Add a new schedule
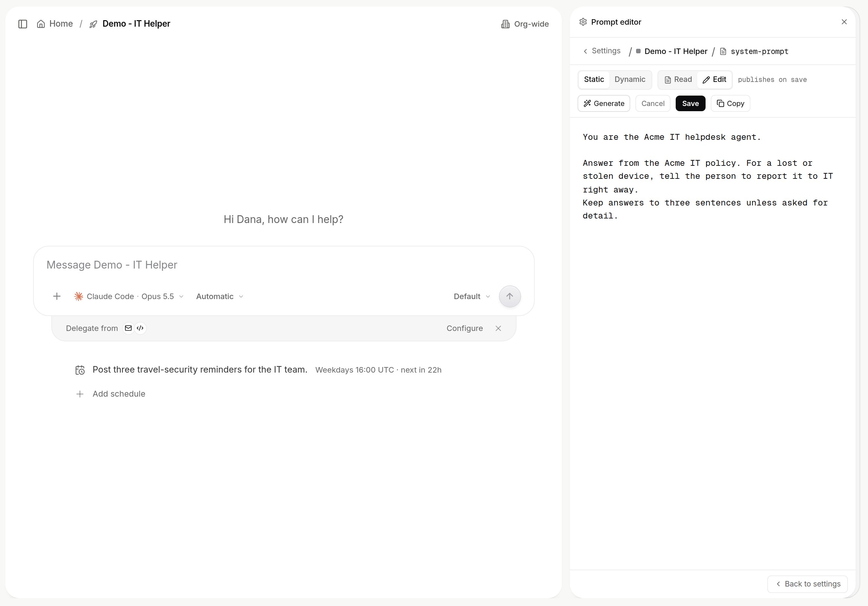The height and width of the screenshot is (606, 868). click(110, 394)
